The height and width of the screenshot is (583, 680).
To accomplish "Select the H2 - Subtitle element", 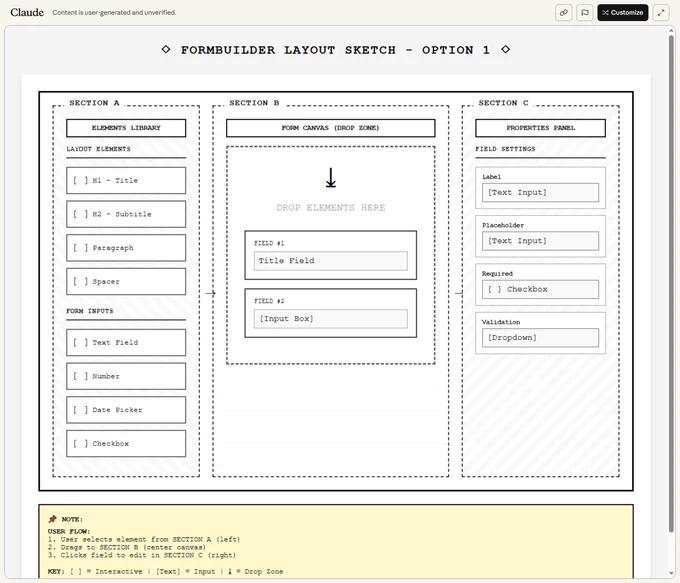I will point(126,214).
